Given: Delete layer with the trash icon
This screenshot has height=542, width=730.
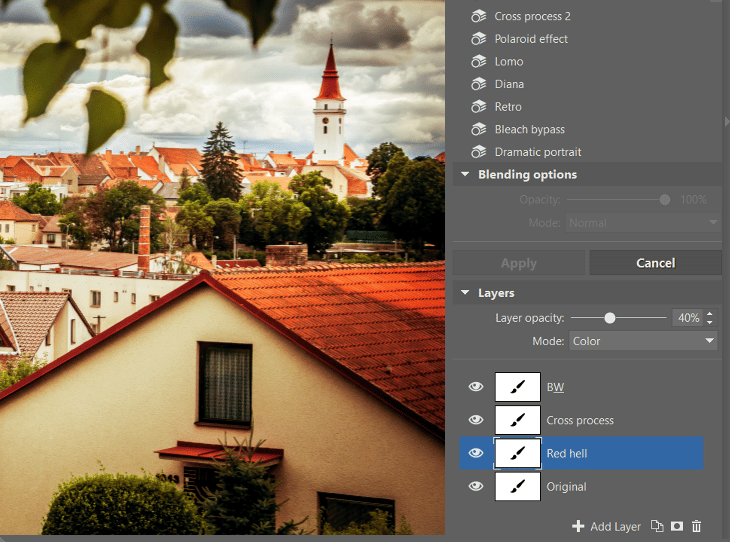Looking at the screenshot, I should [697, 526].
